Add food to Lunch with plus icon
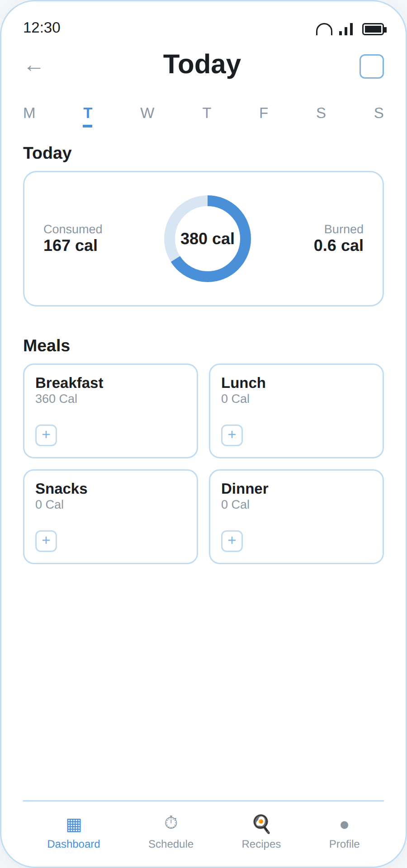 click(232, 435)
